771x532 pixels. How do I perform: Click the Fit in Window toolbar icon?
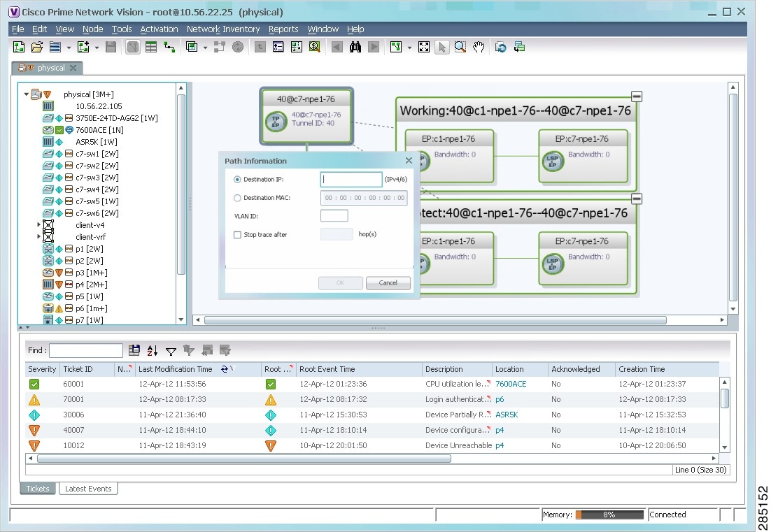(423, 47)
